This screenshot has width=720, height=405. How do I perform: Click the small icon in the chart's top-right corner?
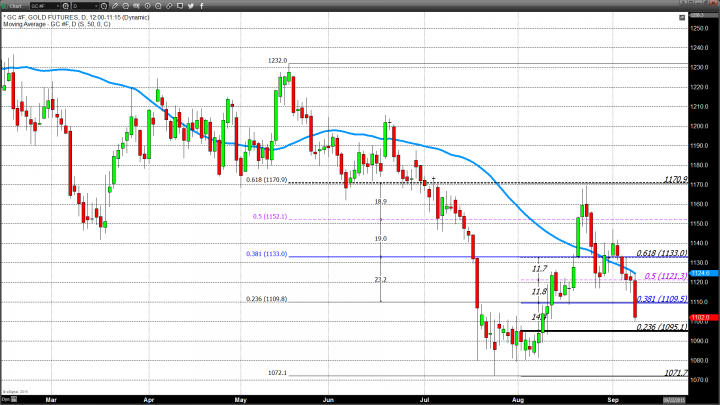[x=682, y=17]
